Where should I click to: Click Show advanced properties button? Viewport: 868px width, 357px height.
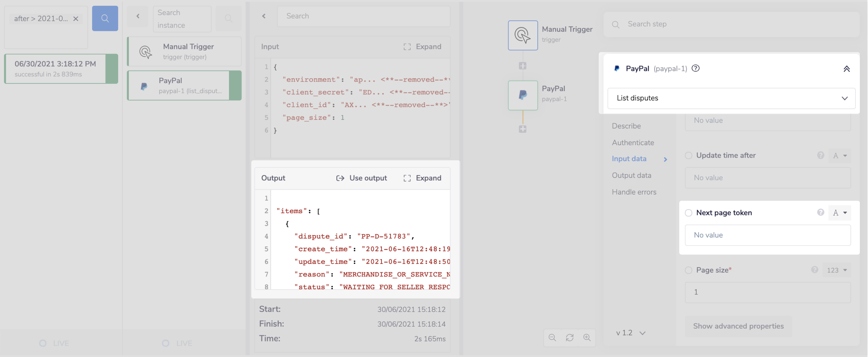point(738,326)
